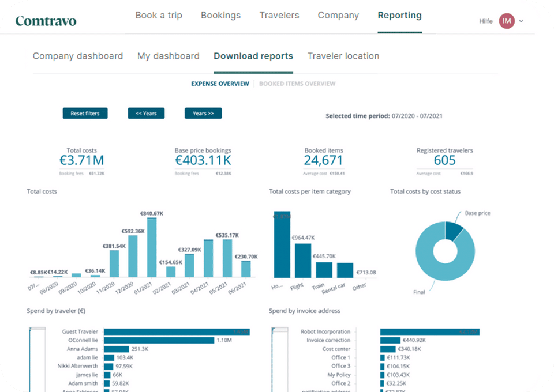The image size is (554, 392).
Task: Select the Rental car category bar
Action: 345,270
